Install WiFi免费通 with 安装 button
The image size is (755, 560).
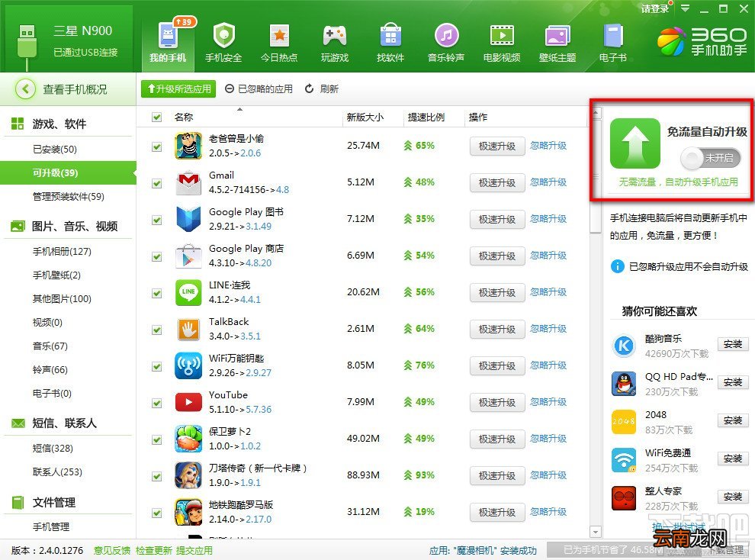click(x=732, y=459)
